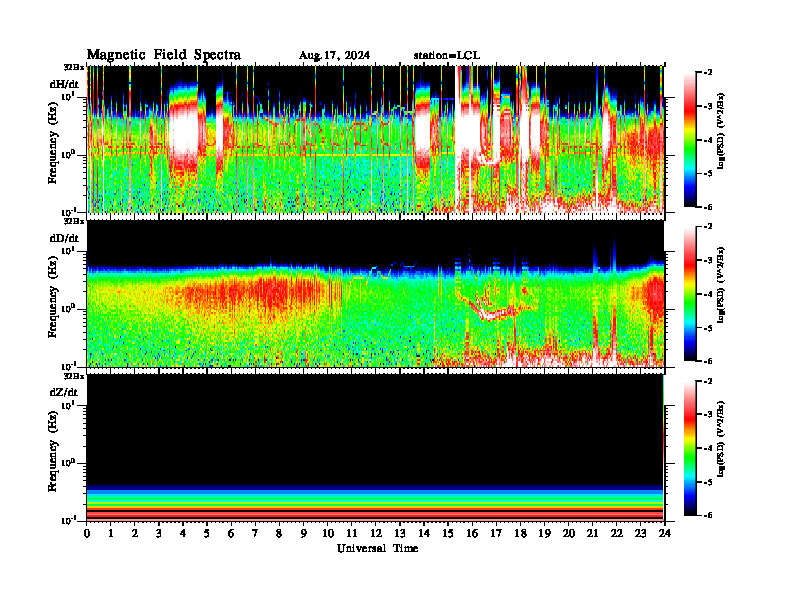Click log(PSD) label beside dZ/dt color bar

(x=720, y=439)
